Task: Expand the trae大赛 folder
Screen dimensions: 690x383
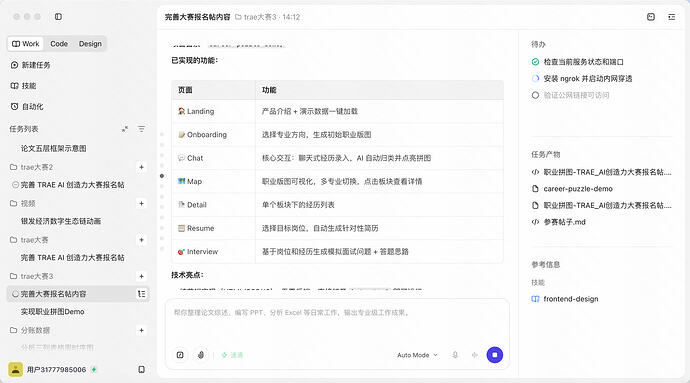Action: 29,240
